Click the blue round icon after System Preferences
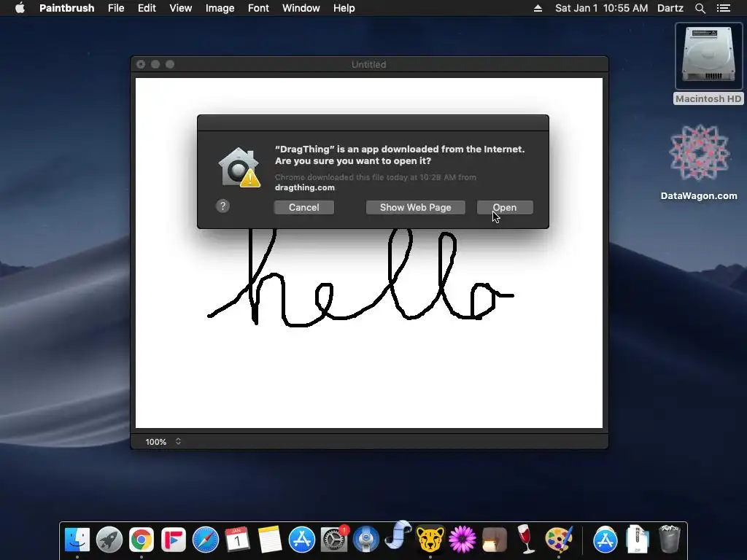Viewport: 747px width, 560px height. (x=366, y=540)
